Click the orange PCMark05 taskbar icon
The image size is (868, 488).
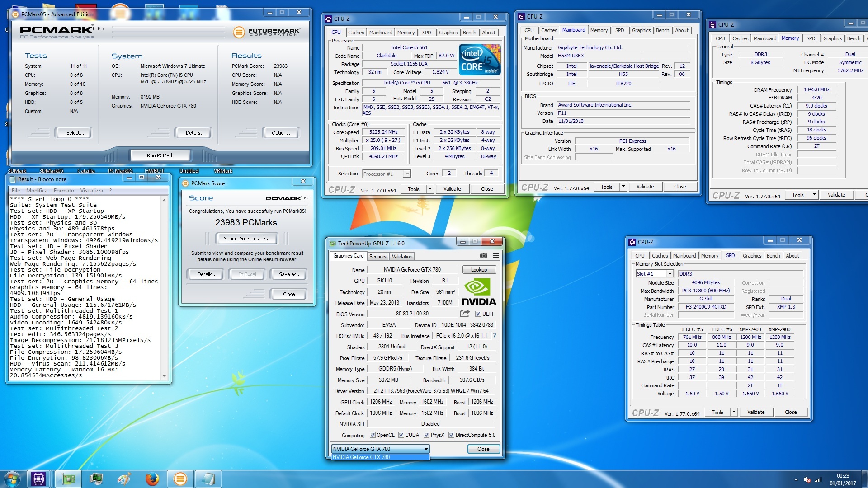pyautogui.click(x=180, y=479)
